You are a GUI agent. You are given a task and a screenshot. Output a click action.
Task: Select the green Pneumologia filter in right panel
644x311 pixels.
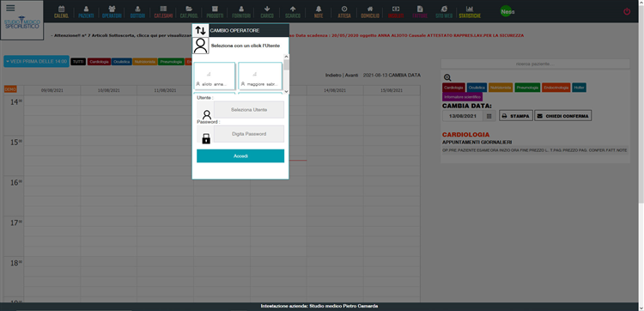(527, 88)
